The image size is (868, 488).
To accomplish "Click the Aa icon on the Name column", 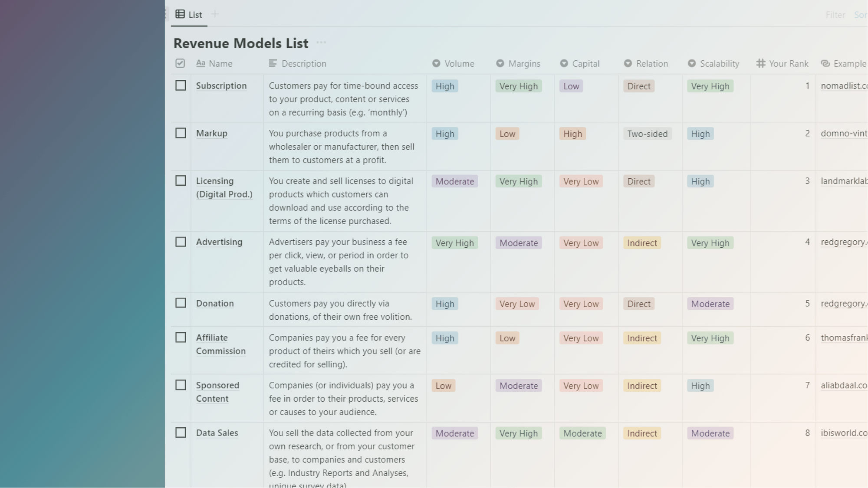I will tap(201, 63).
